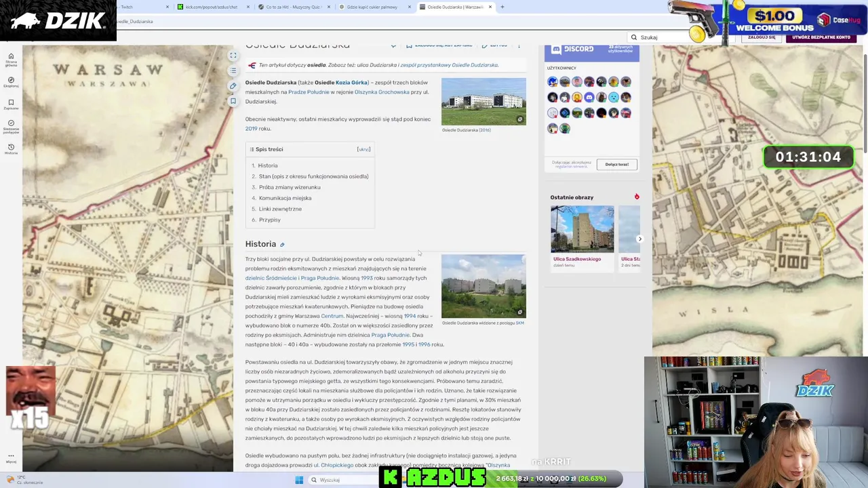The width and height of the screenshot is (868, 488).
Task: Click the pencil edit icon beside article
Action: click(233, 86)
